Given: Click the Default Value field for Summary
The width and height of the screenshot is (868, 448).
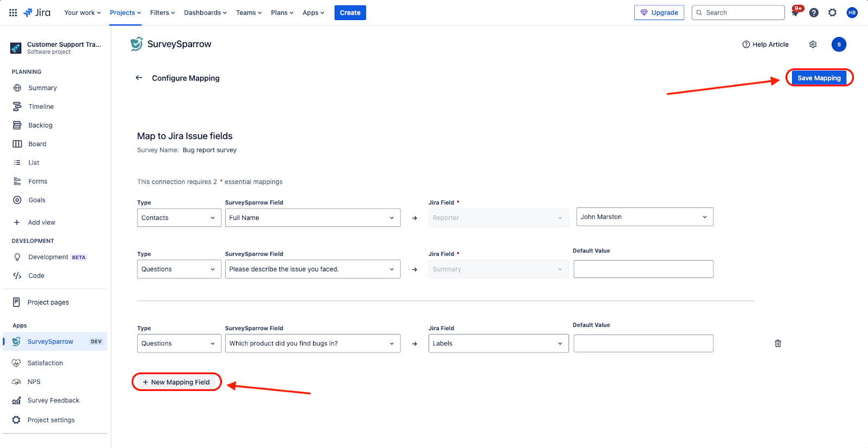Looking at the screenshot, I should pos(643,269).
